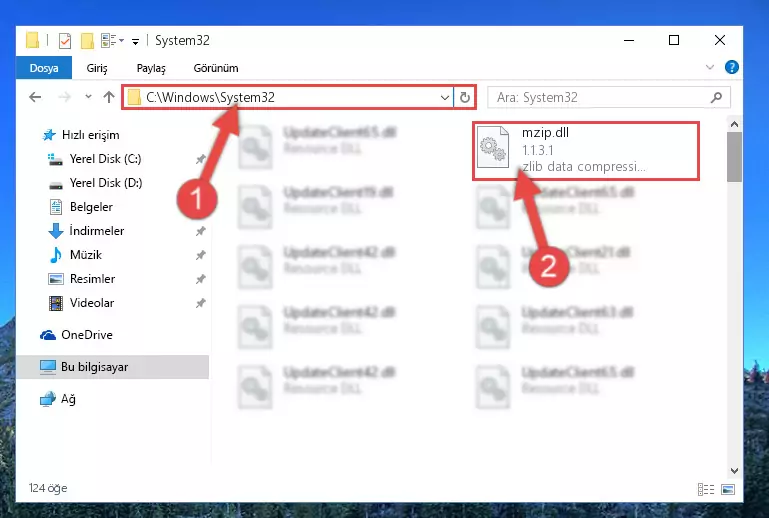This screenshot has width=769, height=518.
Task: Click the New Folder quick-access icon
Action: 87,41
